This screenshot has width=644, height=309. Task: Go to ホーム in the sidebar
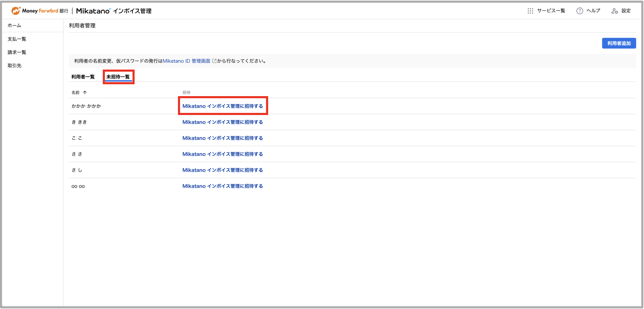click(14, 26)
